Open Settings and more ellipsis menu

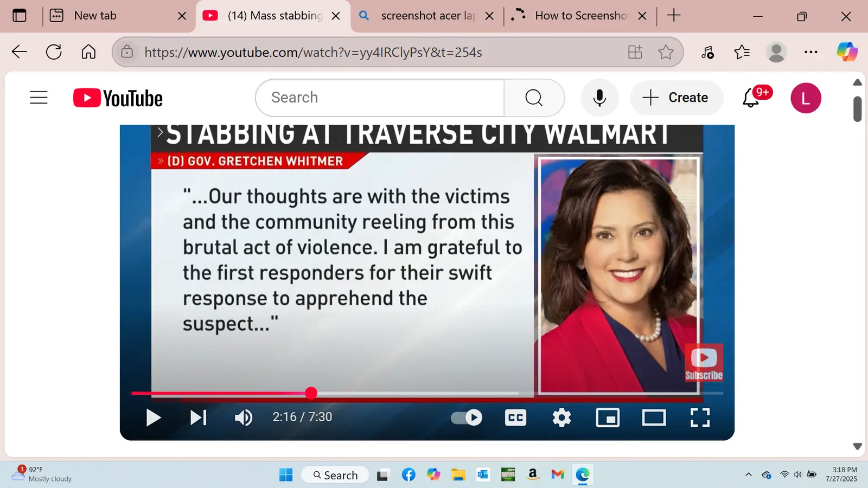point(811,52)
